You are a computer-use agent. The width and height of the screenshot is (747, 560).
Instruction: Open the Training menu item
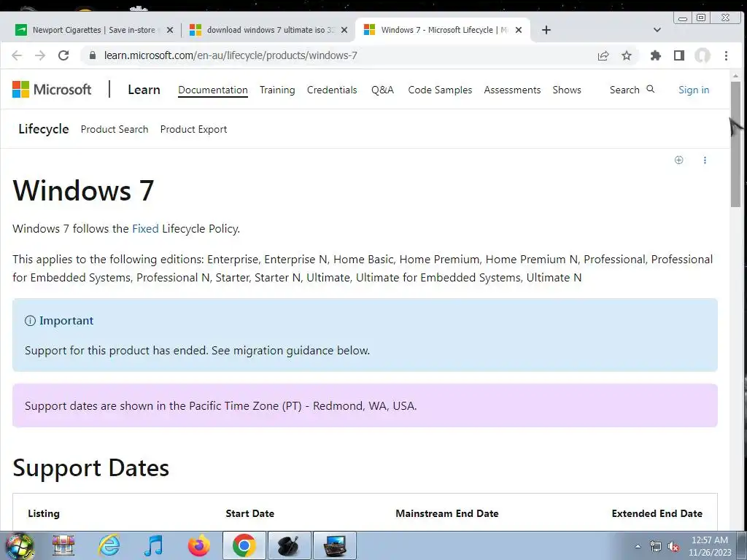[277, 90]
